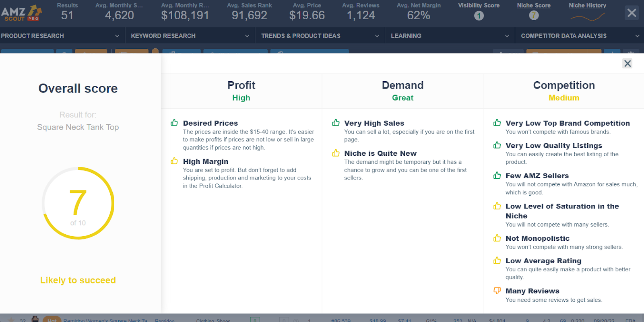Open the Niche Score link
The width and height of the screenshot is (644, 322).
tap(534, 5)
